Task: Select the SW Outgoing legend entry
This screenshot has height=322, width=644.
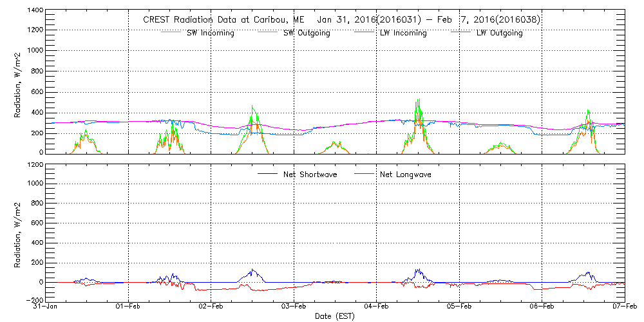Action: (307, 33)
